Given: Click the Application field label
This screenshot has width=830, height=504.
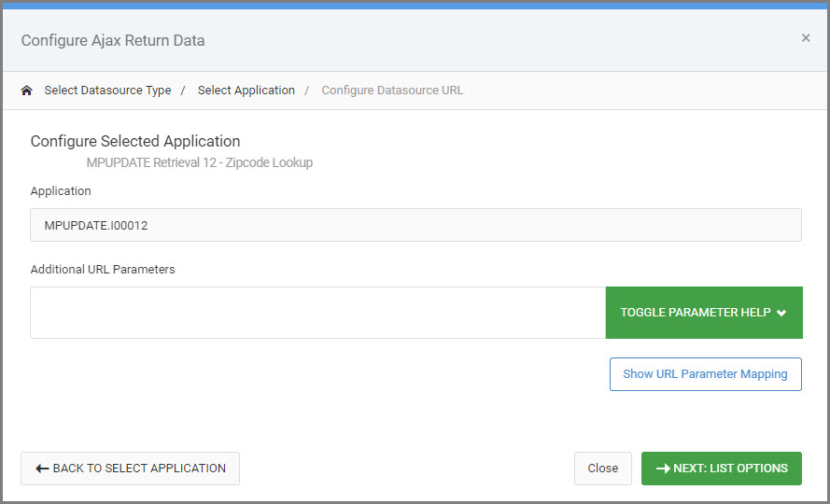Looking at the screenshot, I should (x=61, y=191).
